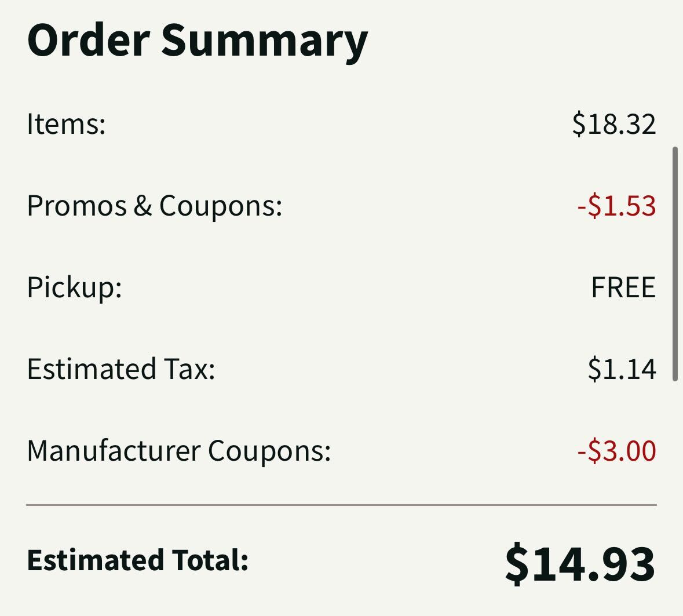This screenshot has height=616, width=683.
Task: Click the vertical scrollbar thumb
Action: point(675,264)
